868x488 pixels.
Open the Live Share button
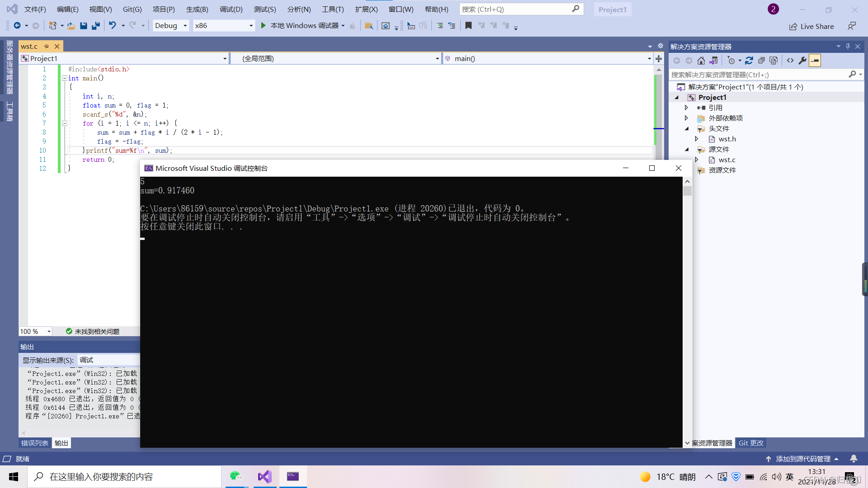811,26
